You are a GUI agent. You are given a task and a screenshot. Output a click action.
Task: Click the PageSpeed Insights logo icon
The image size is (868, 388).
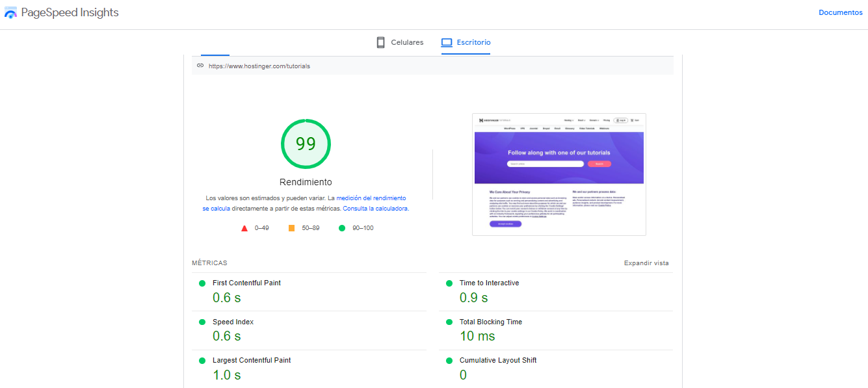pos(10,12)
